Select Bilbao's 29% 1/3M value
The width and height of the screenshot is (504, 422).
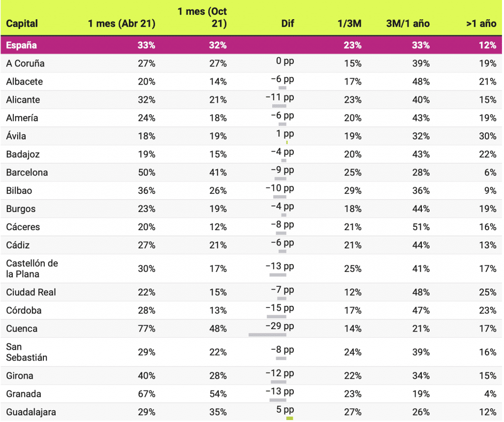(353, 191)
